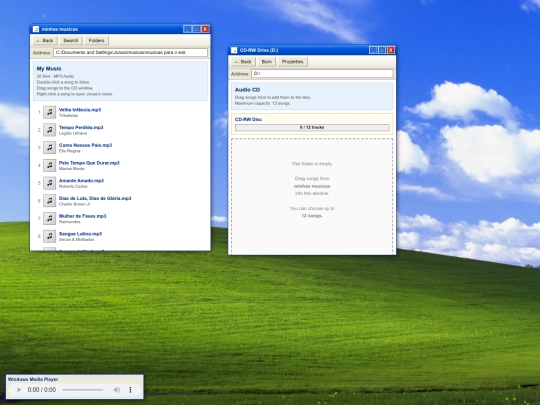Select the file name Mulher de Fases.mp3
The width and height of the screenshot is (540, 405).
[x=83, y=216]
